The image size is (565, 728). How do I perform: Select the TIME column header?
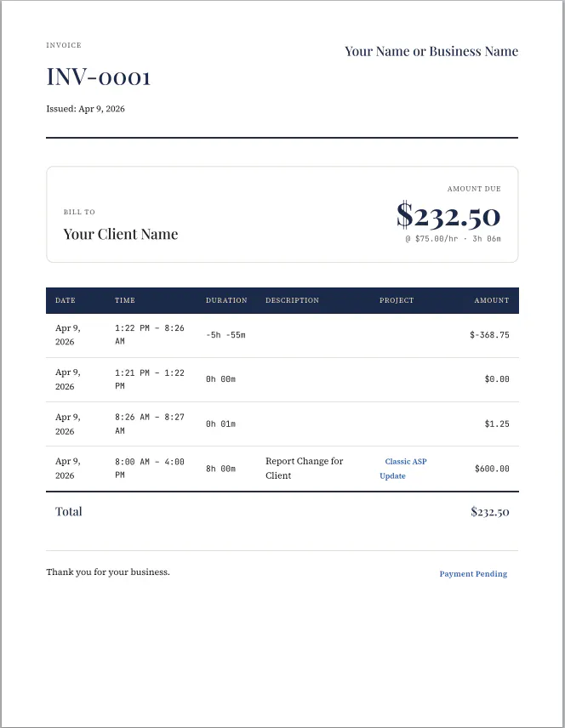point(125,300)
